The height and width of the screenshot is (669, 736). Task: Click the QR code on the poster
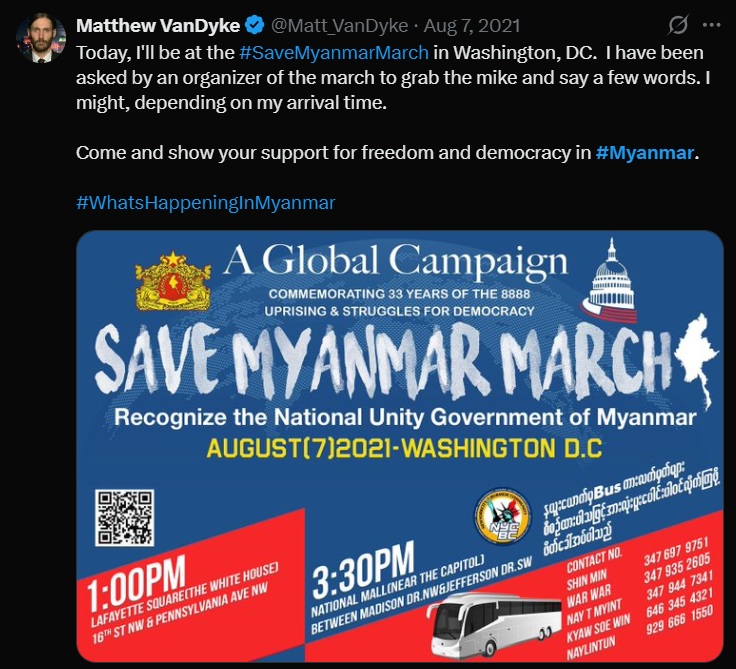(x=125, y=517)
